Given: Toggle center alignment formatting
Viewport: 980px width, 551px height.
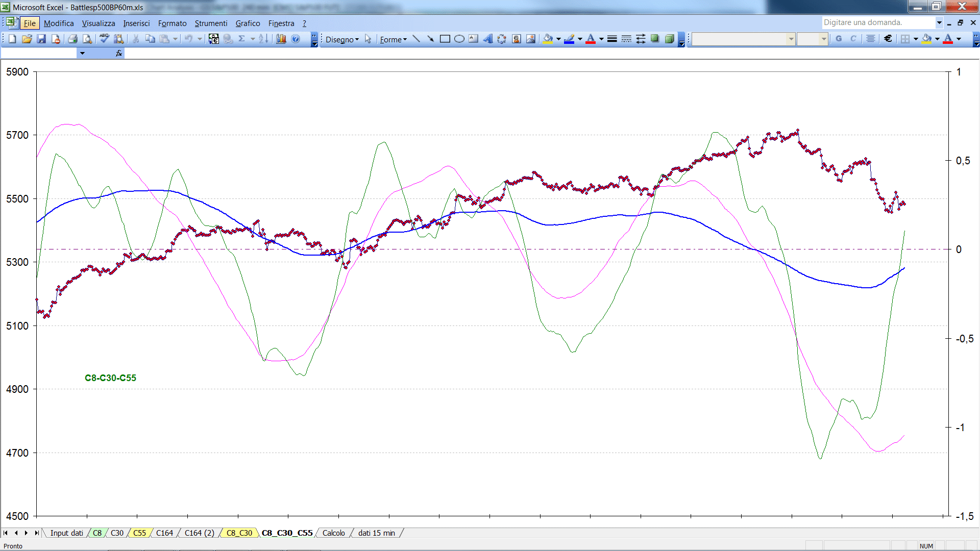Looking at the screenshot, I should point(871,39).
